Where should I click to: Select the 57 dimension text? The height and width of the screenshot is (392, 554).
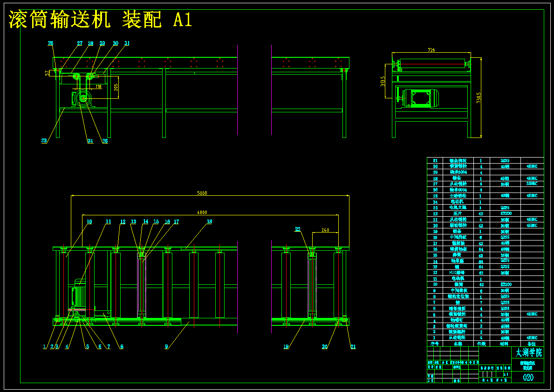coord(48,73)
